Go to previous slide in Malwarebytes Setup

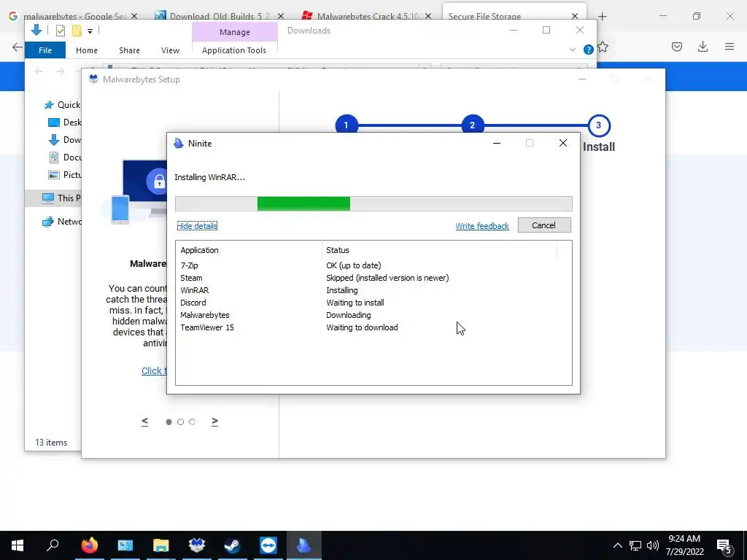coord(145,421)
